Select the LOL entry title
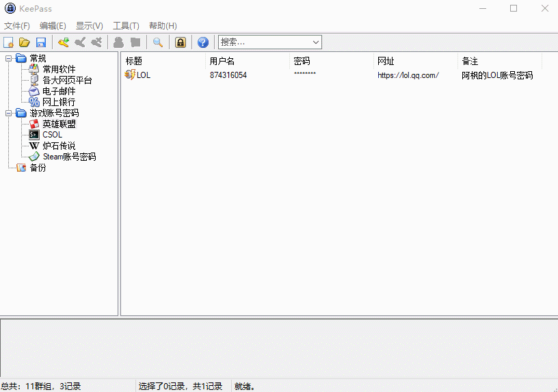Screen dimensions: 558x392 [x=144, y=75]
